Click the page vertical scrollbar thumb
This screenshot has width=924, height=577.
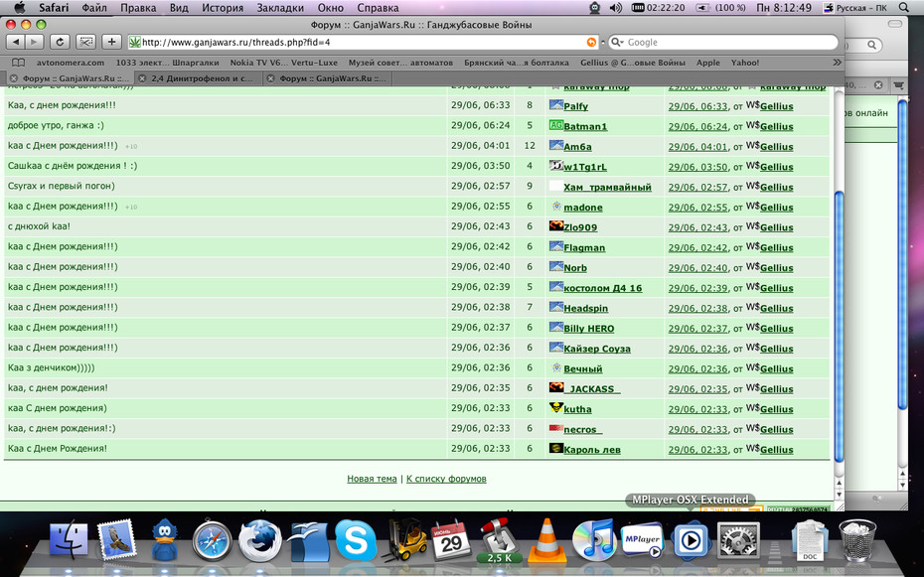[840, 327]
